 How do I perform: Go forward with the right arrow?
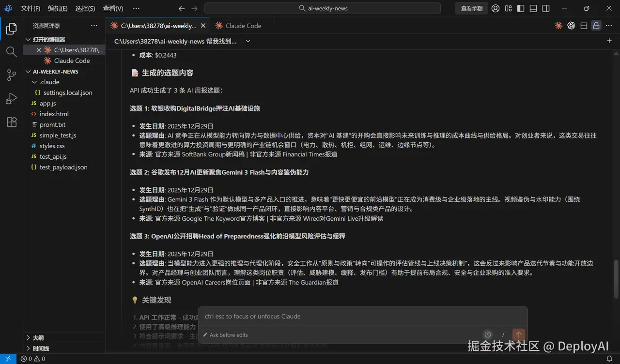tap(194, 8)
